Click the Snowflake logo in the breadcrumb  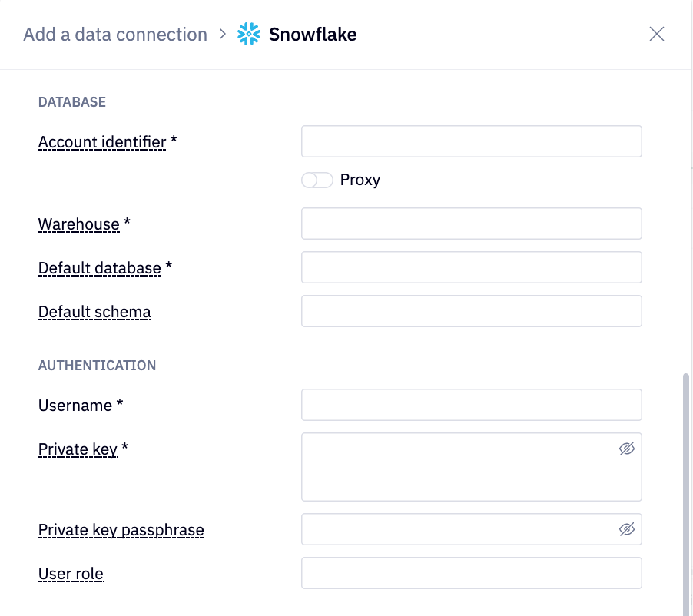(x=247, y=34)
